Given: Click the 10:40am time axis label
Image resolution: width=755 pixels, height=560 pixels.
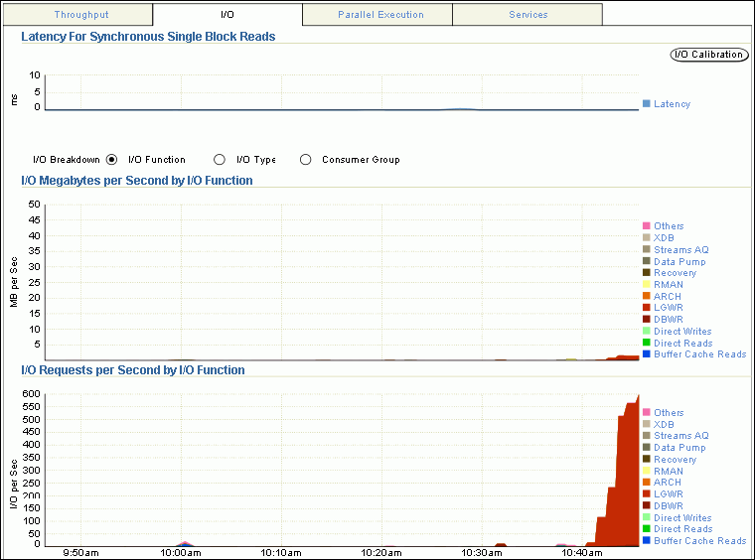Looking at the screenshot, I should [x=582, y=553].
